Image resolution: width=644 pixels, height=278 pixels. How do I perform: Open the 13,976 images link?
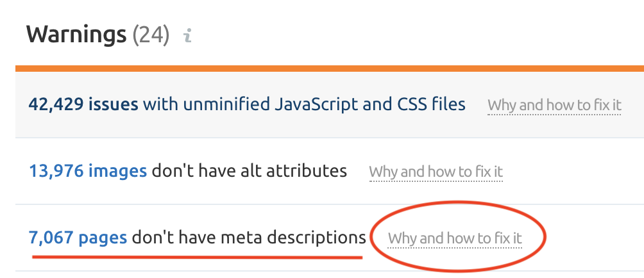tap(88, 171)
